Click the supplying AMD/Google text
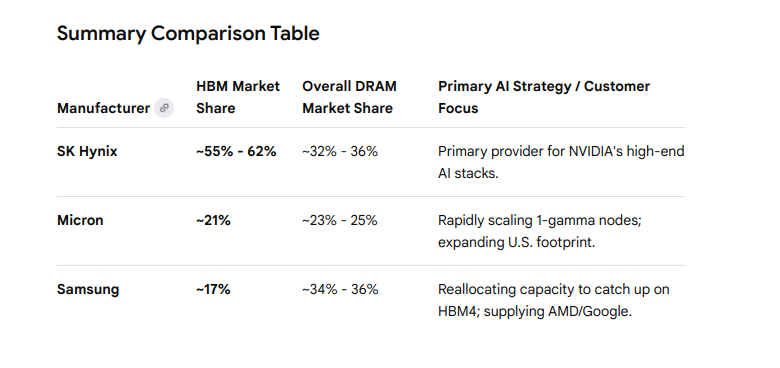This screenshot has height=368, width=780. click(557, 311)
